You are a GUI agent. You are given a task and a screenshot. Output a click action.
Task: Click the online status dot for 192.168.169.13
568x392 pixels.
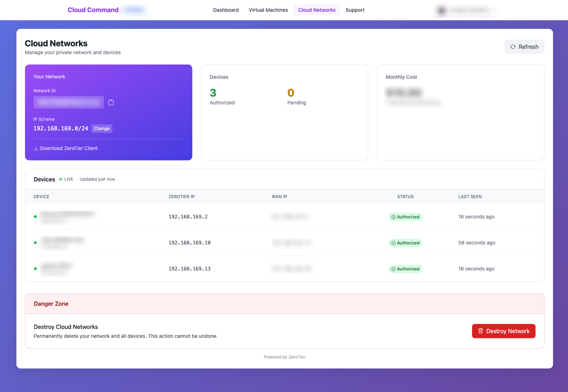tap(36, 269)
